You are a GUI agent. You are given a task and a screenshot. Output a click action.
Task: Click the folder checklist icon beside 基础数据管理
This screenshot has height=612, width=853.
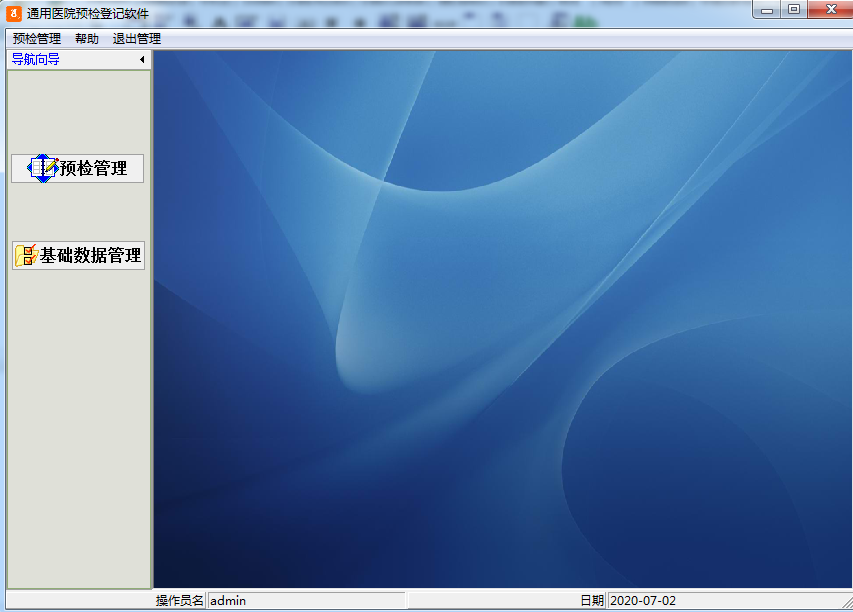(x=26, y=255)
